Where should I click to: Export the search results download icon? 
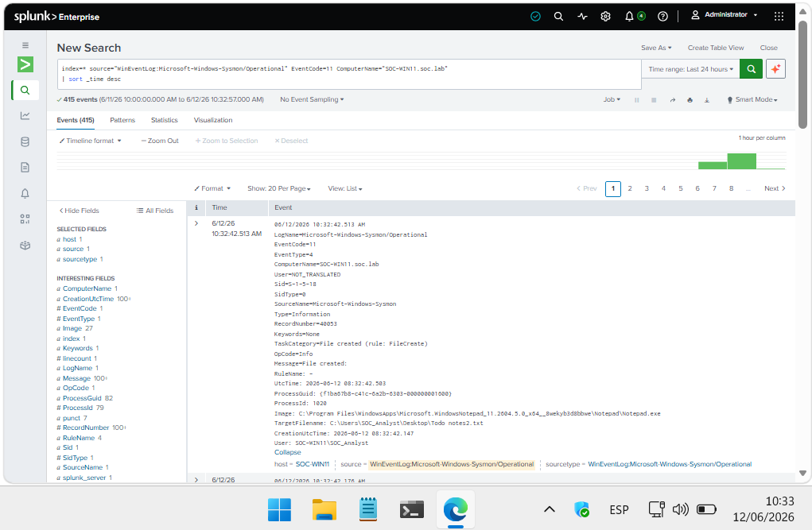click(707, 100)
